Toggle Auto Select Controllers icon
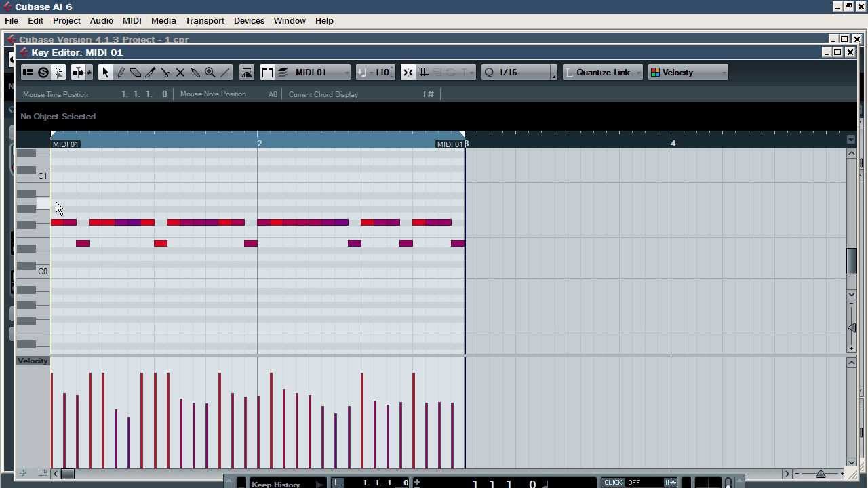 tap(247, 73)
